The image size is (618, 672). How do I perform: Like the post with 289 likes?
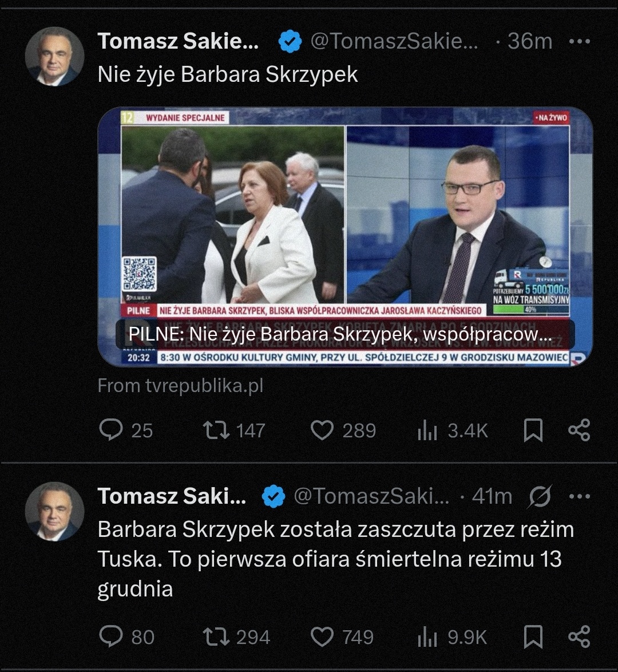(322, 430)
